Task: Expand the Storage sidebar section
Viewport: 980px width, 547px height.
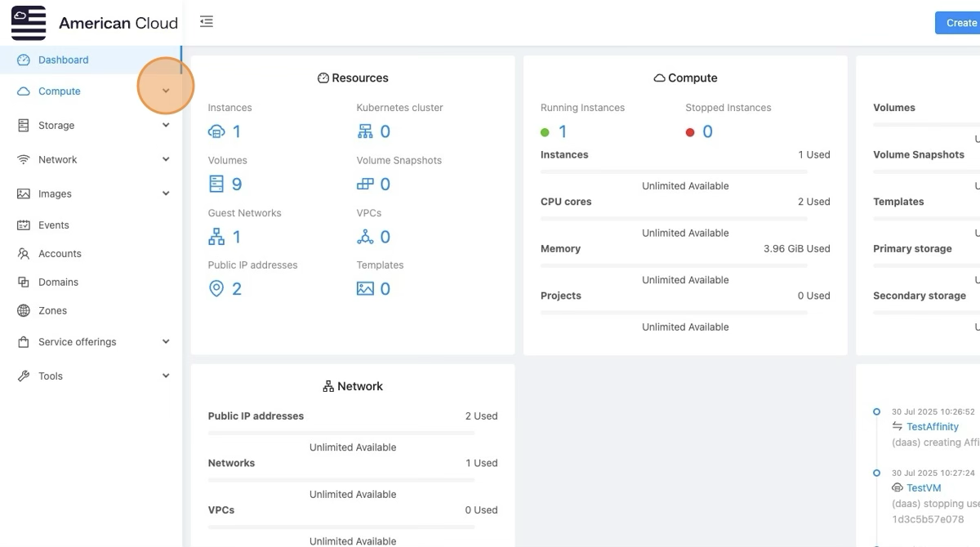Action: click(166, 126)
